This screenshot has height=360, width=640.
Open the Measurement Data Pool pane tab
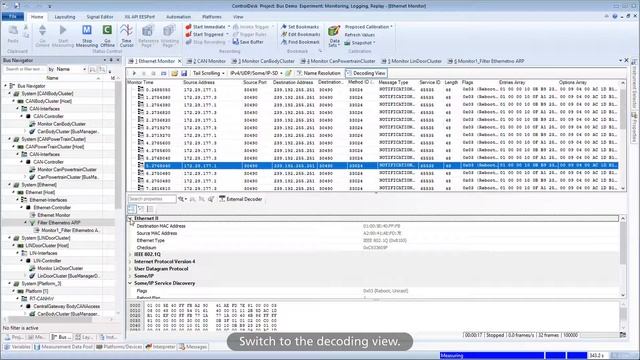[64, 347]
